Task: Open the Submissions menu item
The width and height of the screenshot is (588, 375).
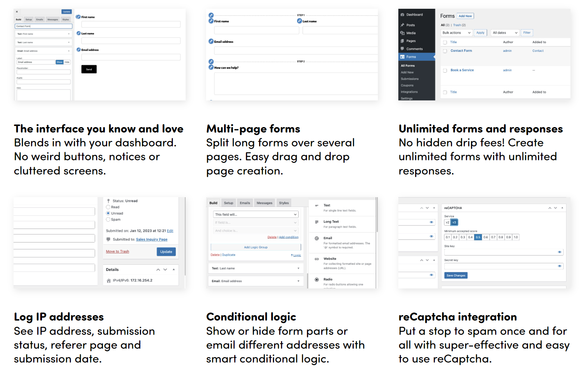Action: [x=410, y=79]
